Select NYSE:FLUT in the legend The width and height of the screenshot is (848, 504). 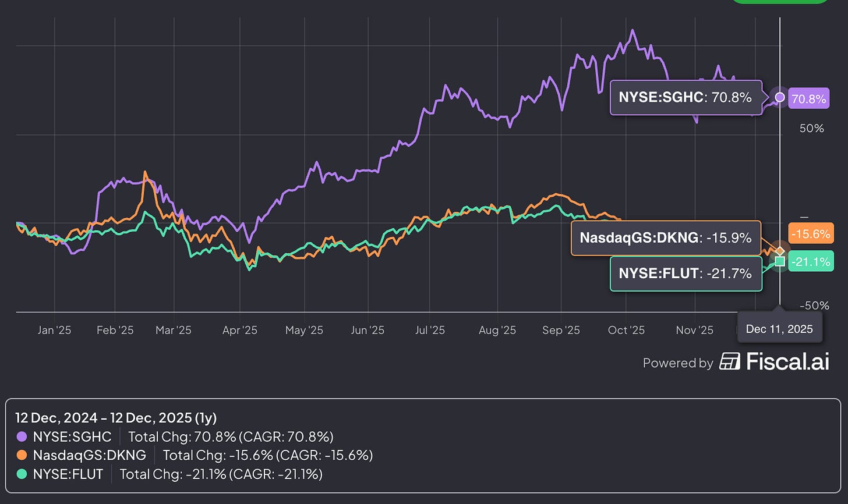pyautogui.click(x=68, y=474)
